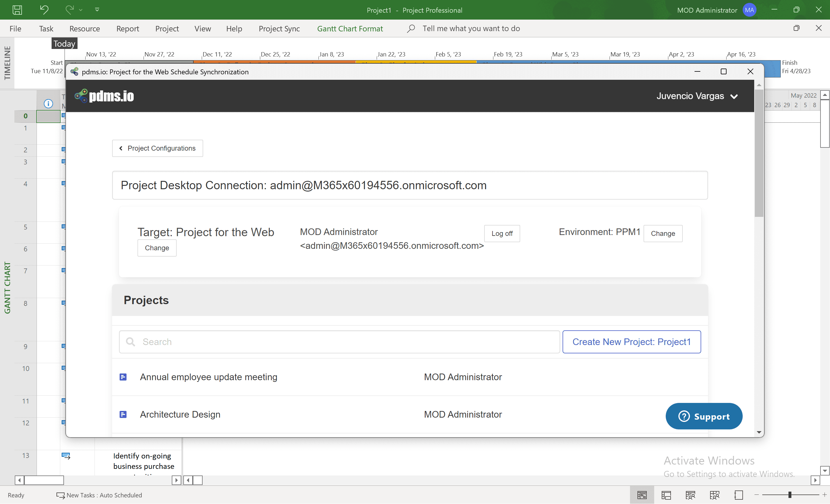Viewport: 830px width, 504px height.
Task: Click the blue square icon next to Annual employee update meeting
Action: (x=123, y=377)
